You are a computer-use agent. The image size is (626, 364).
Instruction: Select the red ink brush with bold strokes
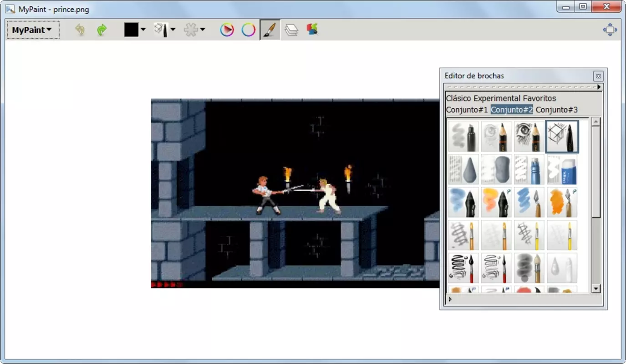(x=463, y=268)
